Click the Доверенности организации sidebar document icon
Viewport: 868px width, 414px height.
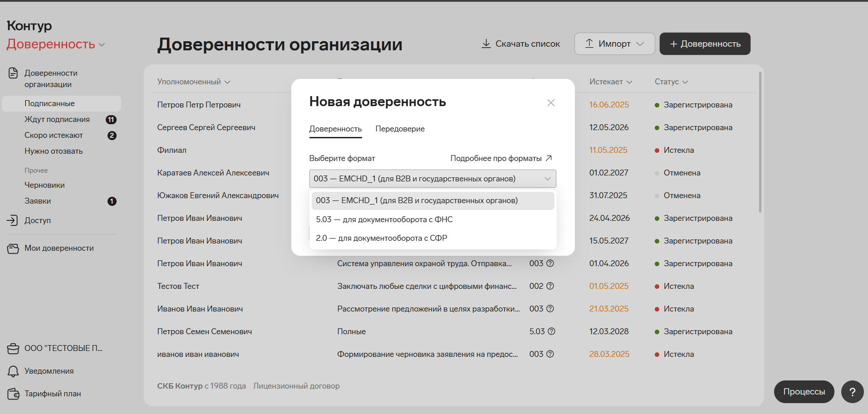tap(13, 73)
